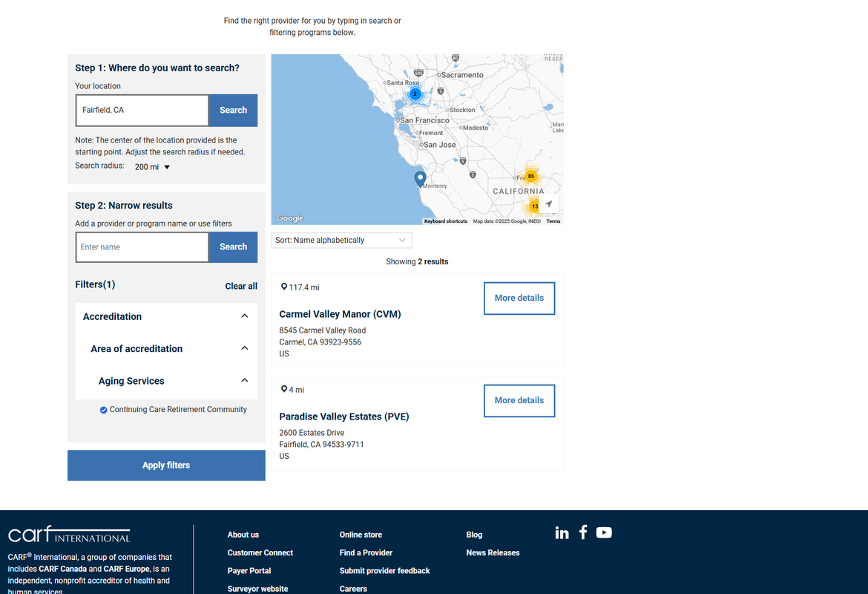The height and width of the screenshot is (594, 868).
Task: Click the Paradise Valley Estates (PVE) title
Action: [343, 417]
